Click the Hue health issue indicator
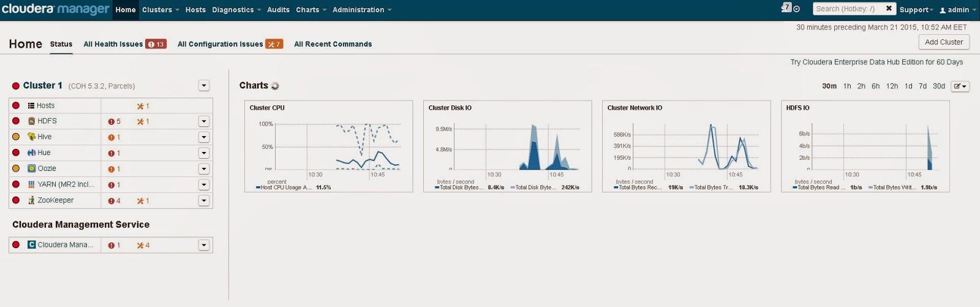Image resolution: width=980 pixels, height=307 pixels. click(x=114, y=153)
